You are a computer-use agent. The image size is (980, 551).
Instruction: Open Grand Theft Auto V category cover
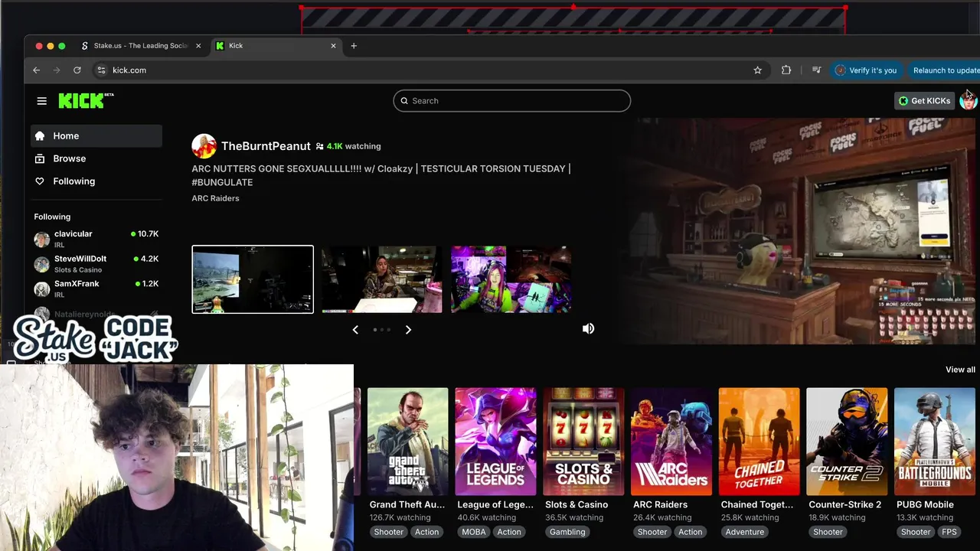[x=408, y=442]
